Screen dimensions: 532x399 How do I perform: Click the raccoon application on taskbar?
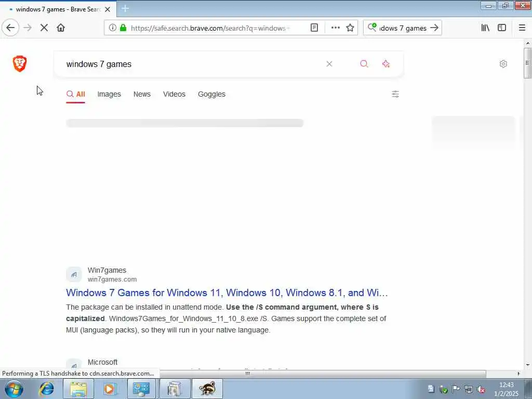click(x=207, y=389)
